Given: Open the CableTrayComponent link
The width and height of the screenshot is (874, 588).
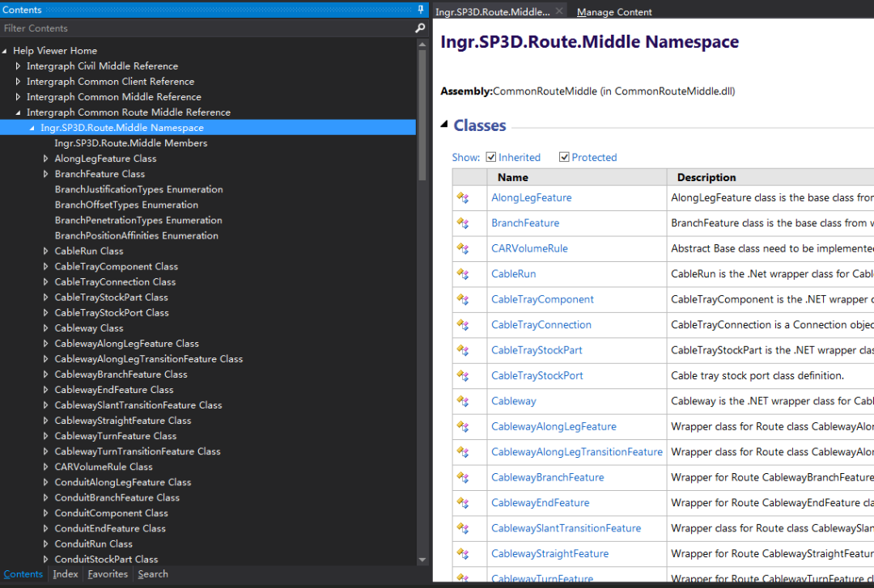Looking at the screenshot, I should (x=542, y=299).
